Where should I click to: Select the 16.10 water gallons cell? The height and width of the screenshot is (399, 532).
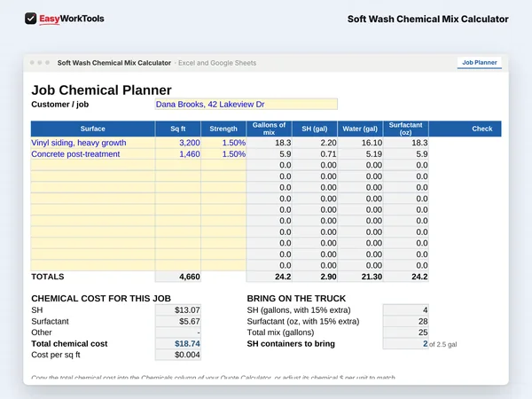(360, 143)
